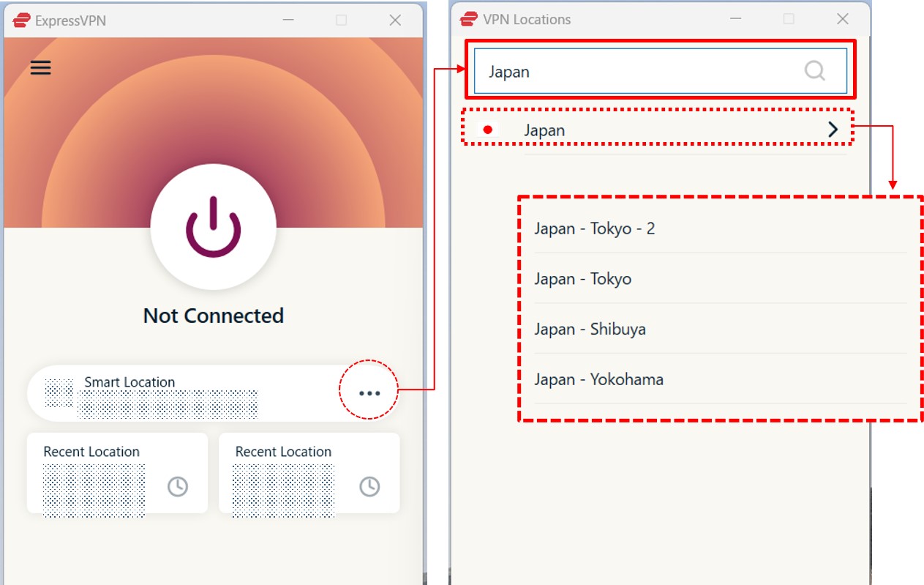Screen dimensions: 924x585
Task: Expand Japan with its chevron arrow
Action: (832, 129)
